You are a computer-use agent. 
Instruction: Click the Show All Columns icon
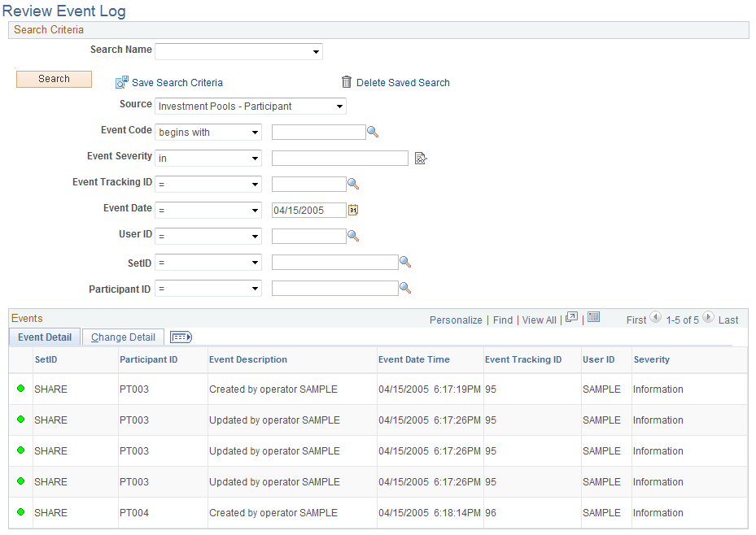181,337
